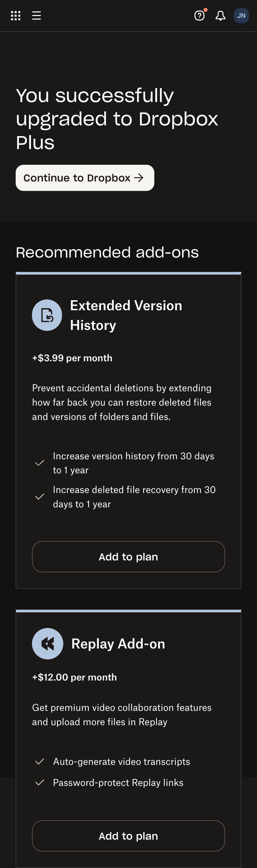257x868 pixels.
Task: Open account menu via JN avatar
Action: click(x=241, y=15)
